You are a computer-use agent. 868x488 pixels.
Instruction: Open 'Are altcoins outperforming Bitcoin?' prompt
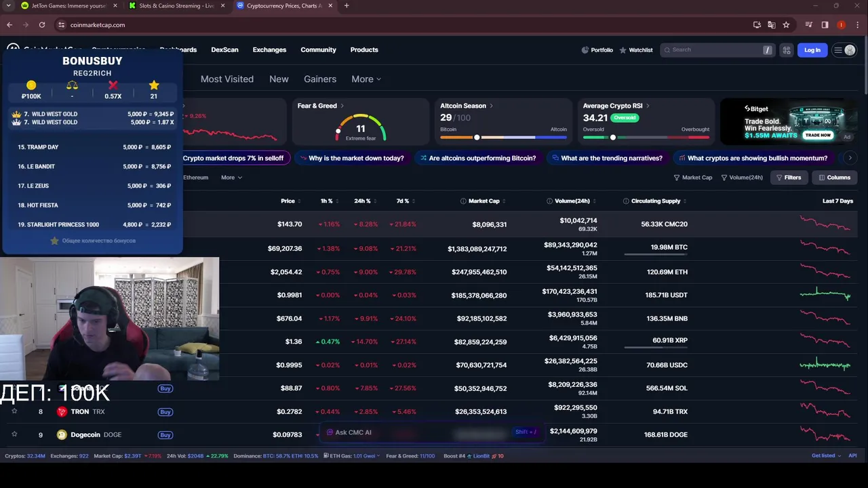click(478, 158)
